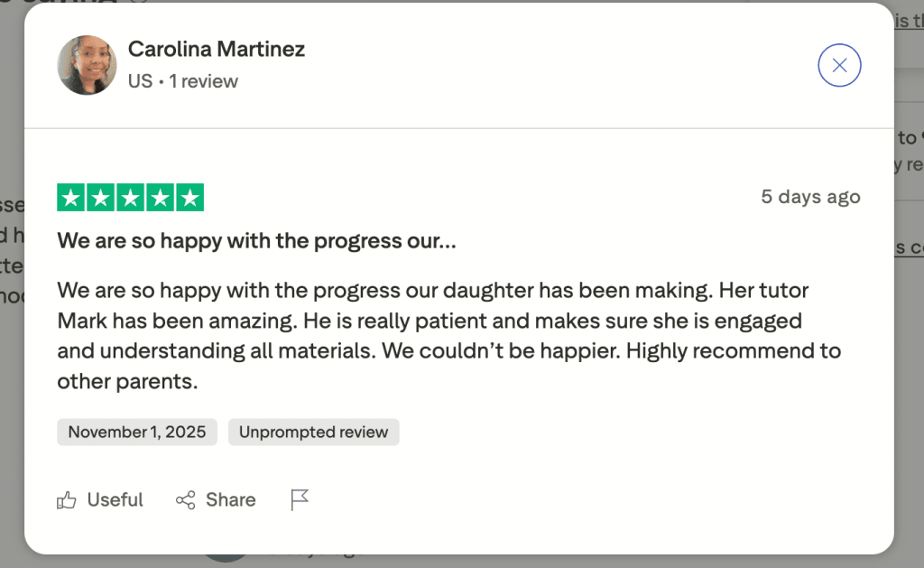This screenshot has width=924, height=568.
Task: Click the first green Trustpilot star
Action: pyautogui.click(x=71, y=197)
